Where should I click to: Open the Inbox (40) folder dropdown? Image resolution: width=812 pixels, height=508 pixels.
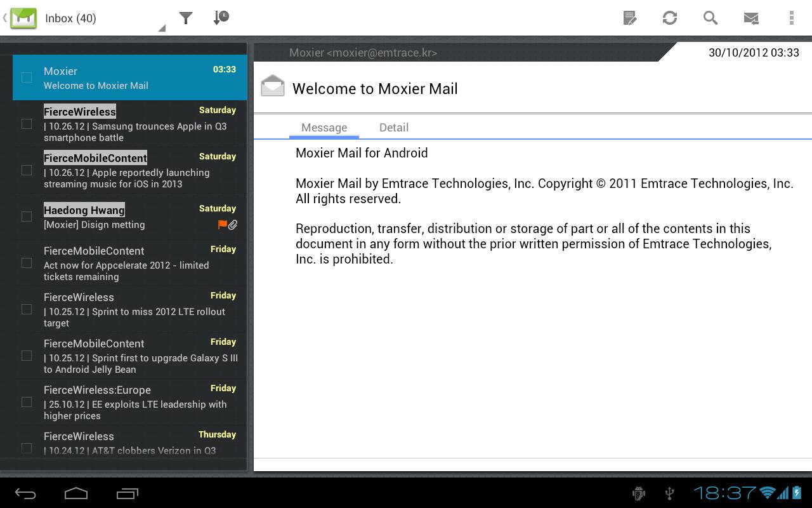point(105,18)
